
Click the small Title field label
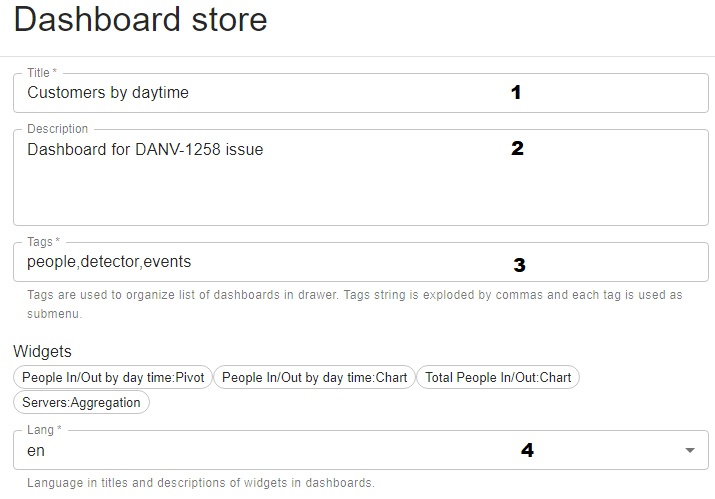tap(42, 73)
